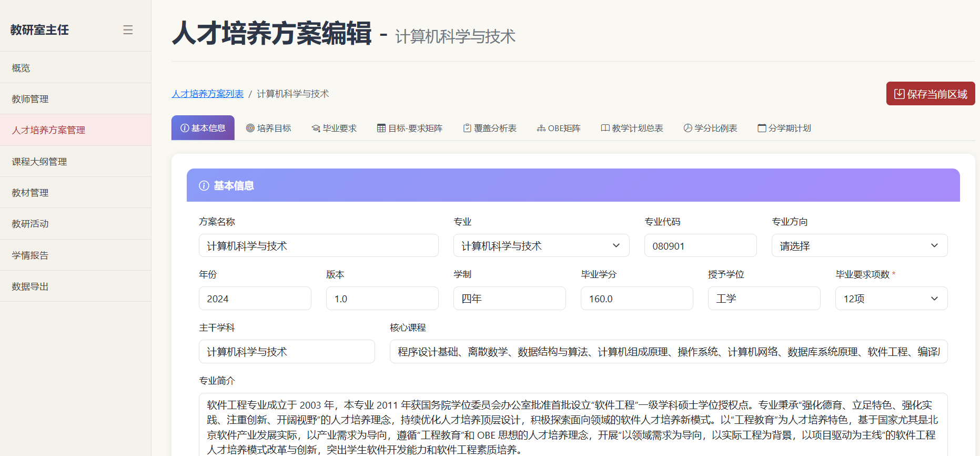Click the book icon beside 教学计划总表
Viewport: 980px width, 456px height.
pos(605,128)
